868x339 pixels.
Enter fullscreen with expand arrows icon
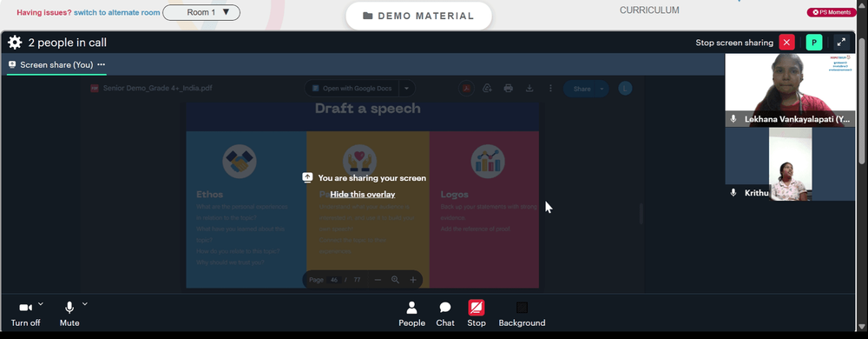841,43
